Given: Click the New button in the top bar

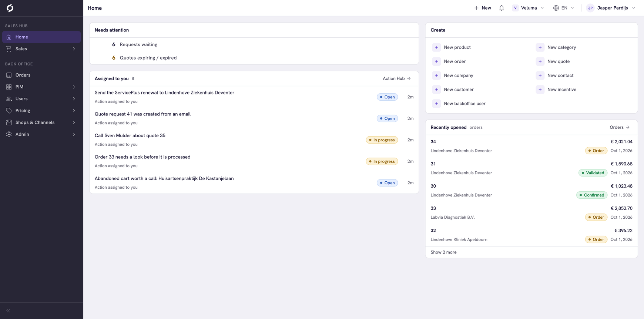Looking at the screenshot, I should pyautogui.click(x=483, y=8).
